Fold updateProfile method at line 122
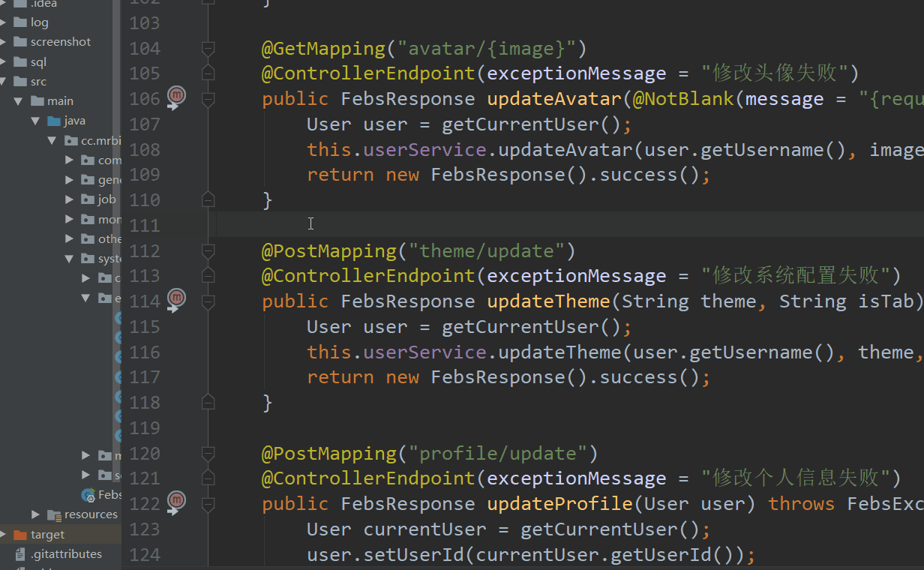This screenshot has height=570, width=924. 208,504
